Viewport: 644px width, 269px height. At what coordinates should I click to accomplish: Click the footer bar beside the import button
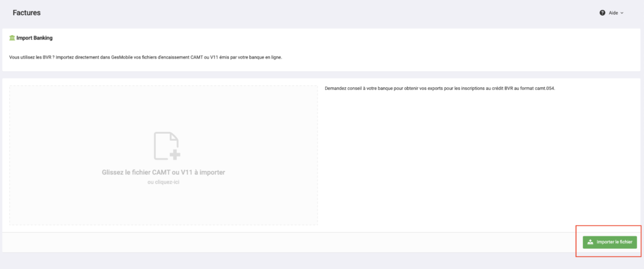287,243
